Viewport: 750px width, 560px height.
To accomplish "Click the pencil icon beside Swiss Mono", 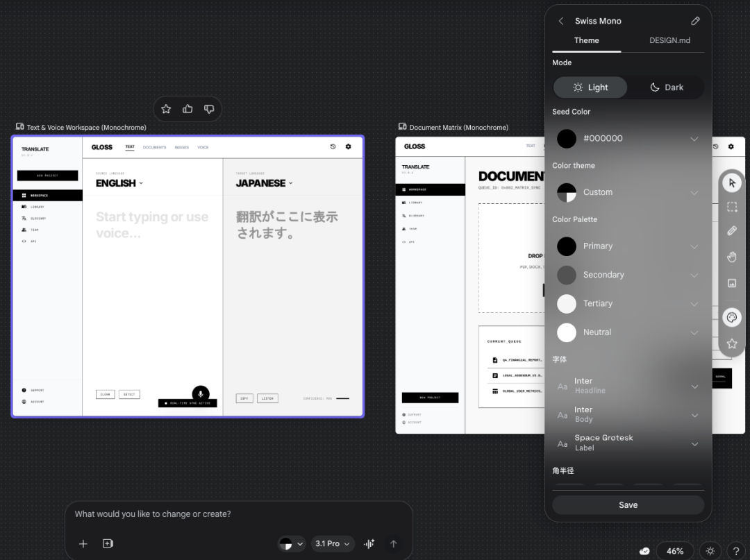I will tap(695, 21).
